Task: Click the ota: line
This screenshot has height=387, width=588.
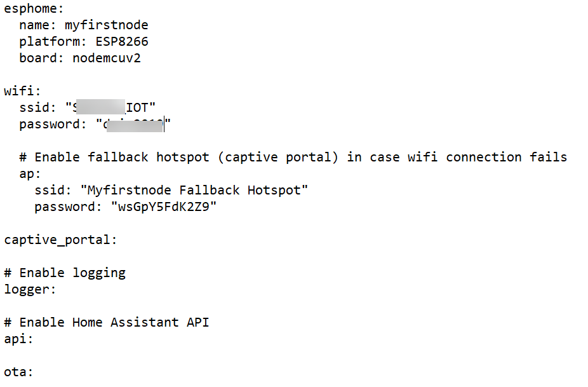Action: pos(18,372)
